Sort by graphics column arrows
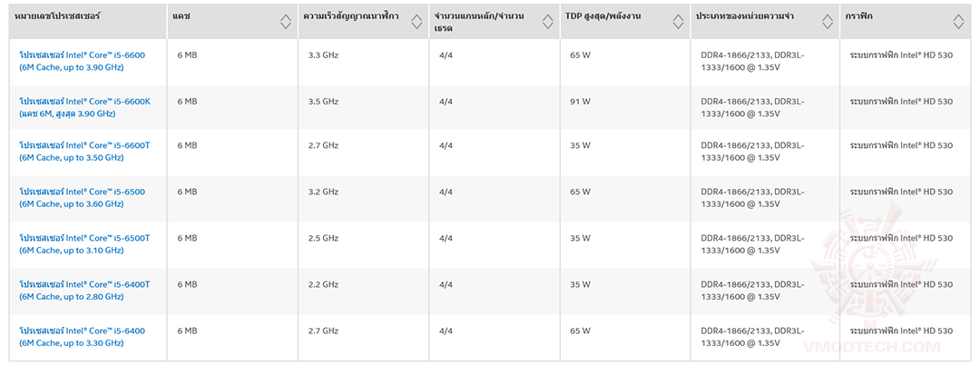 click(x=959, y=21)
